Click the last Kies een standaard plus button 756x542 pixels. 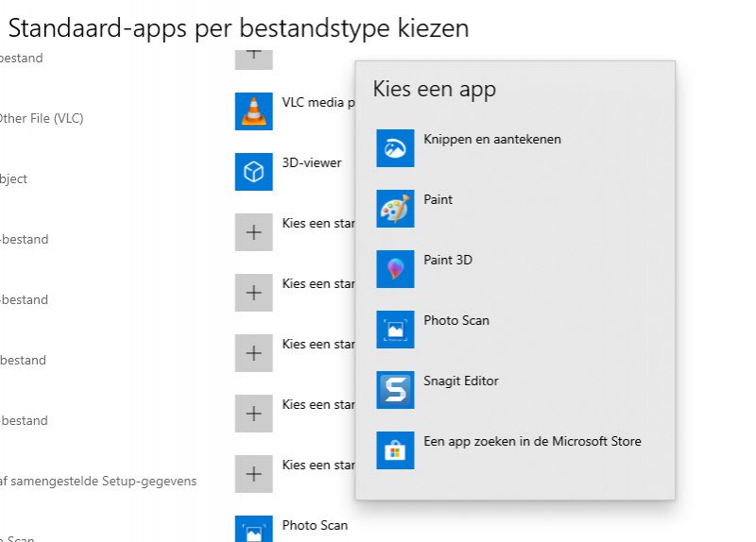(253, 473)
